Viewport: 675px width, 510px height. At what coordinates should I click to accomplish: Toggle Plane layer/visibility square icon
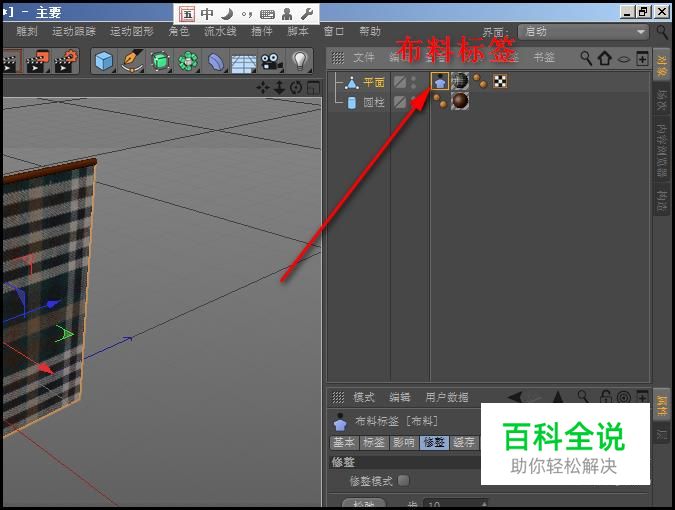400,81
